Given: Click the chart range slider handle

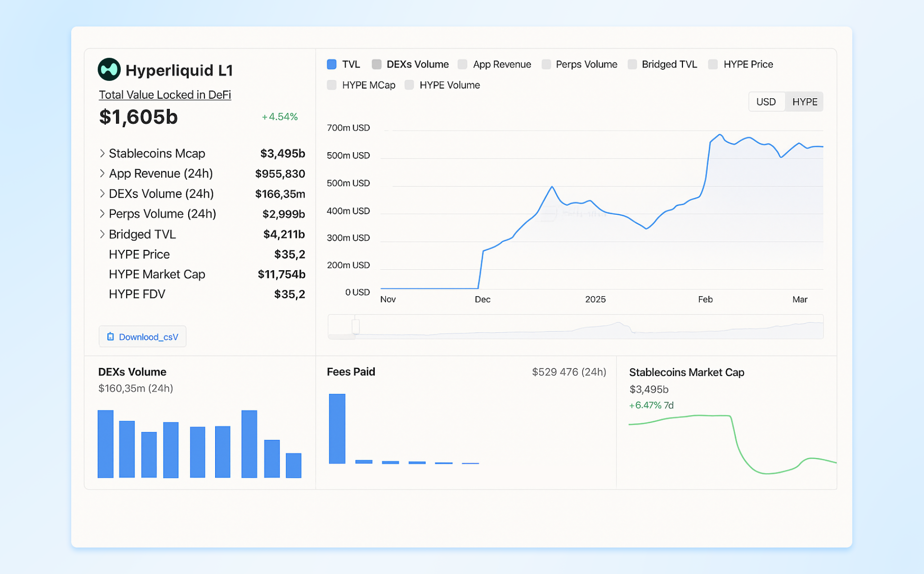Looking at the screenshot, I should (356, 326).
